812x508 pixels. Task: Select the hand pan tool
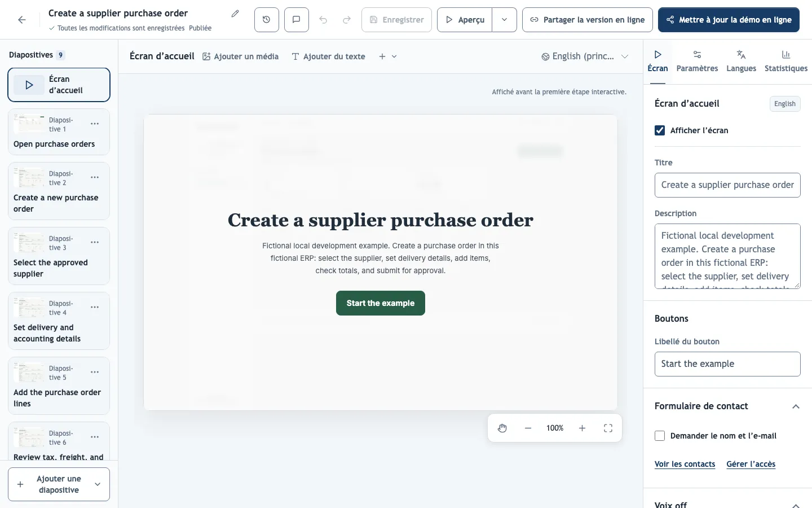tap(502, 428)
